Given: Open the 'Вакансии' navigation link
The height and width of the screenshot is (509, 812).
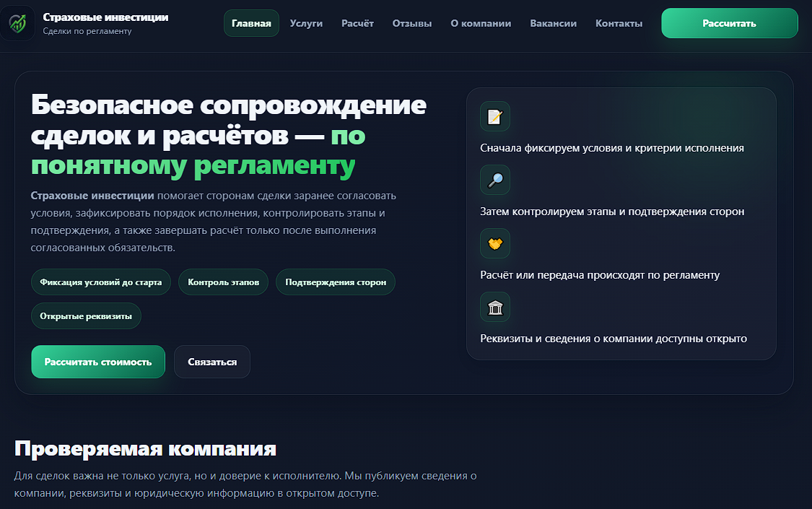Looking at the screenshot, I should point(554,22).
